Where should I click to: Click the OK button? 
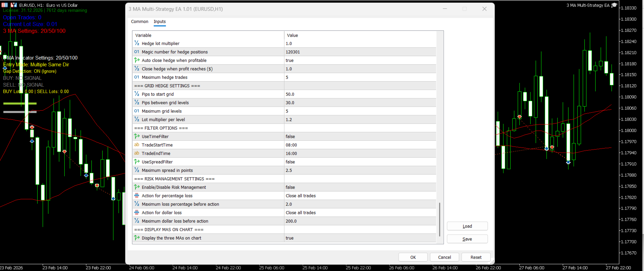pyautogui.click(x=413, y=257)
